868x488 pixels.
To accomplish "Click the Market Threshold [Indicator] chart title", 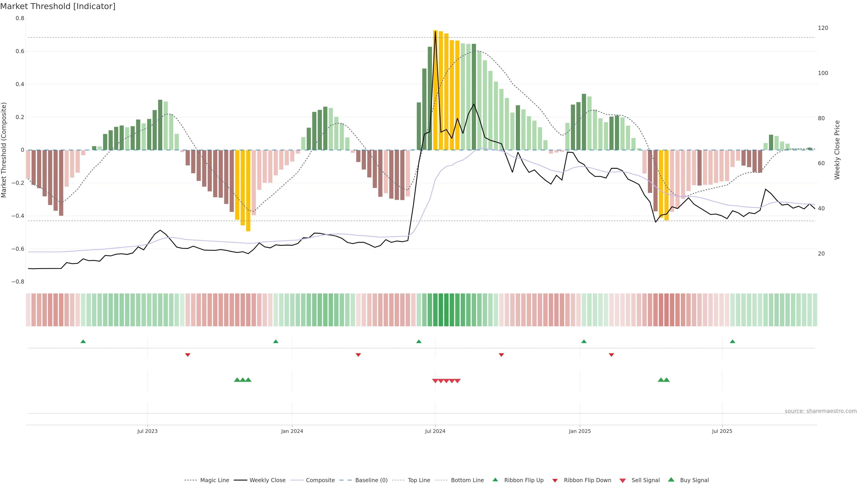I will pyautogui.click(x=58, y=6).
